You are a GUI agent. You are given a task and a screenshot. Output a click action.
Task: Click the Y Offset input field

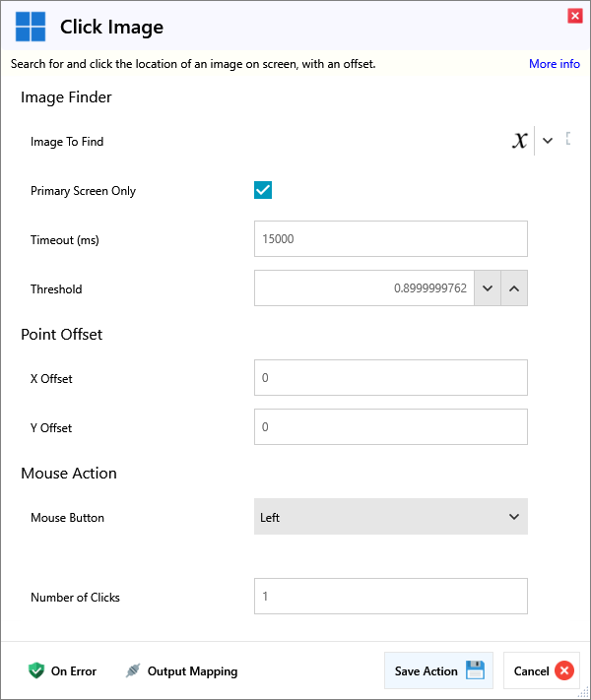pyautogui.click(x=390, y=427)
